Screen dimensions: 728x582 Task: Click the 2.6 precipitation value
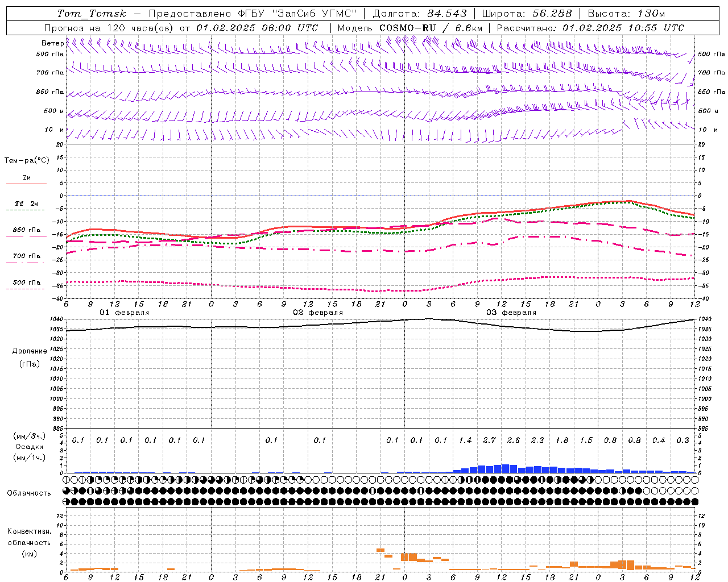514,440
